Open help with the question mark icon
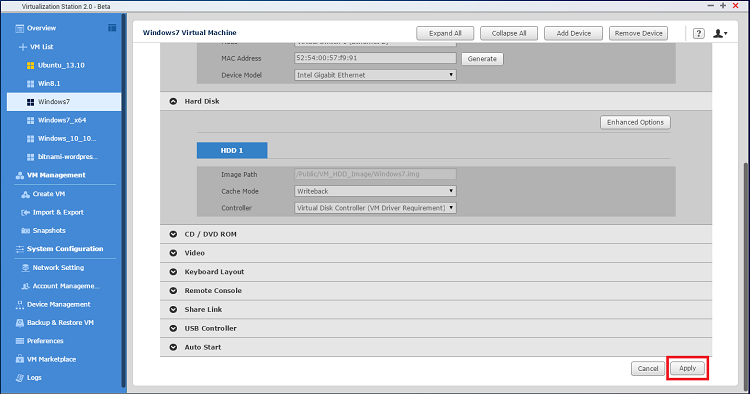 698,33
